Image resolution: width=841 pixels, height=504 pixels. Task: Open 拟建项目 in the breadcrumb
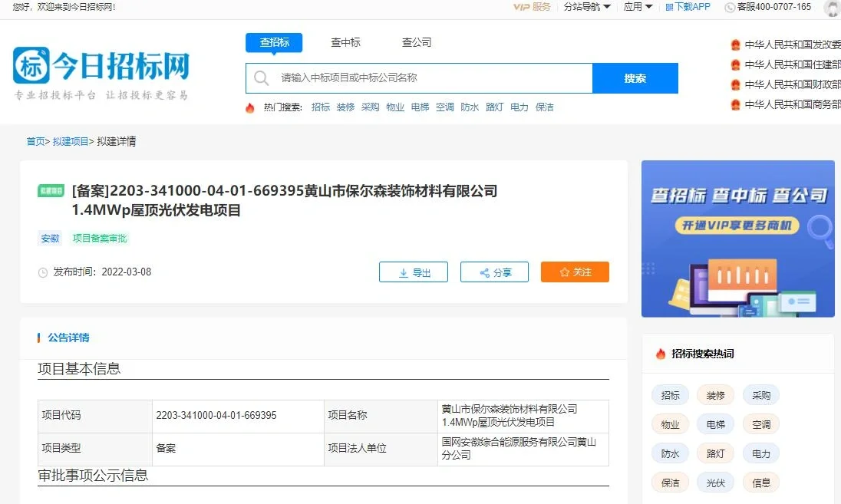point(71,142)
